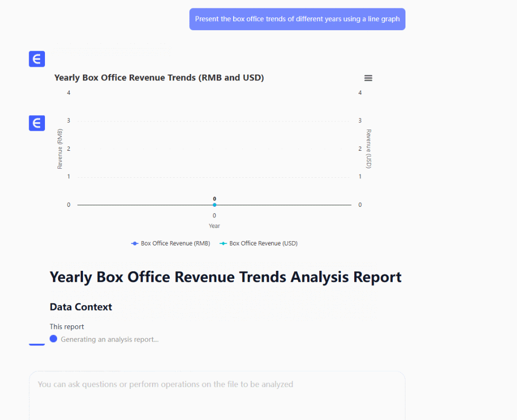Toggle Box Office Revenue (RMB) legend series

(171, 243)
